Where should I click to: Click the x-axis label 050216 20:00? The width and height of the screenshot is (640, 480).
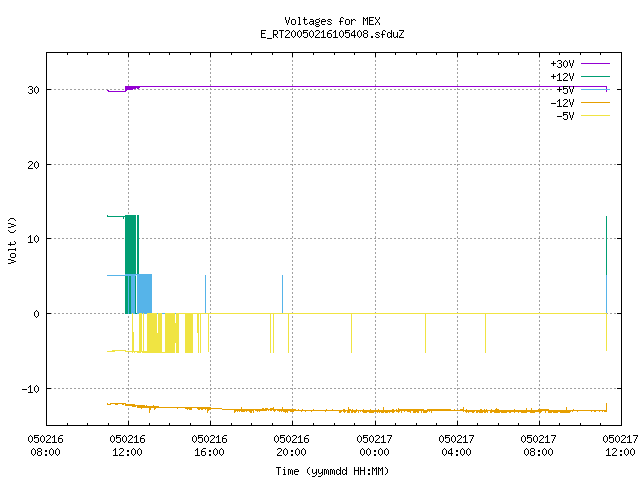[292, 446]
